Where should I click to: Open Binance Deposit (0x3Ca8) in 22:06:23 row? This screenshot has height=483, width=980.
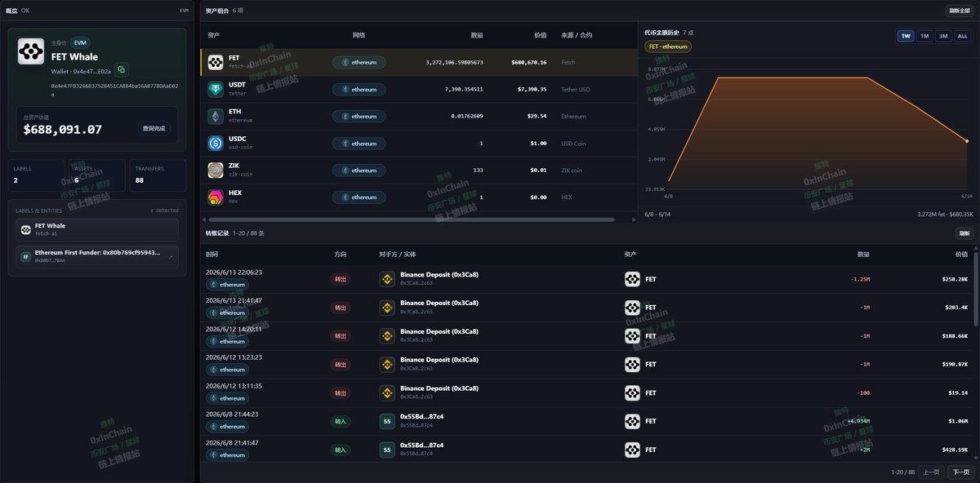[439, 274]
